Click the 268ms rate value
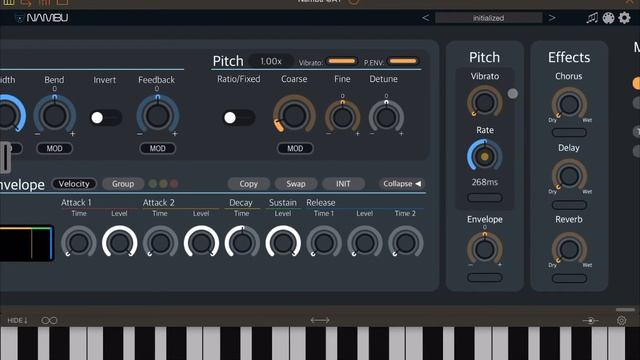The width and height of the screenshot is (640, 360). [x=484, y=182]
